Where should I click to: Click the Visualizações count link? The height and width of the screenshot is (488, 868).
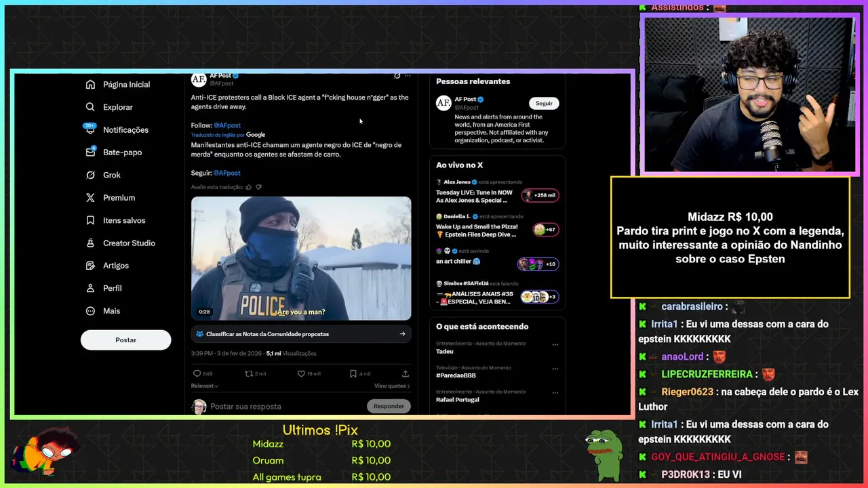[291, 353]
